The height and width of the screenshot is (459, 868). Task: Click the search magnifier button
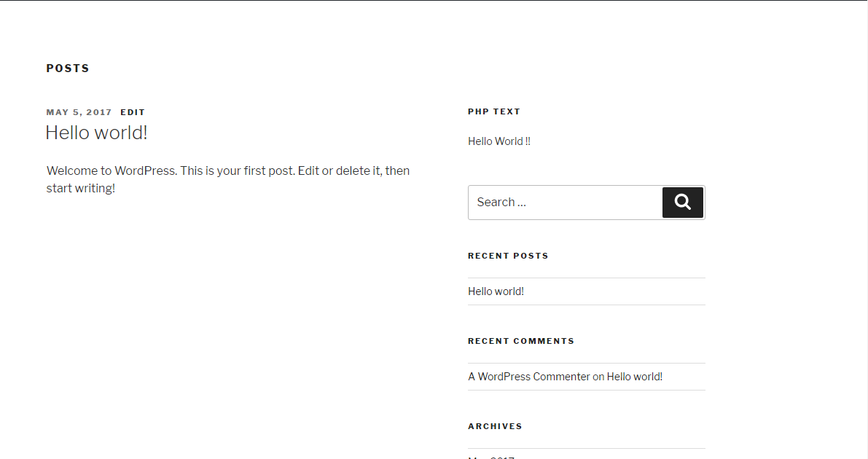click(x=683, y=202)
